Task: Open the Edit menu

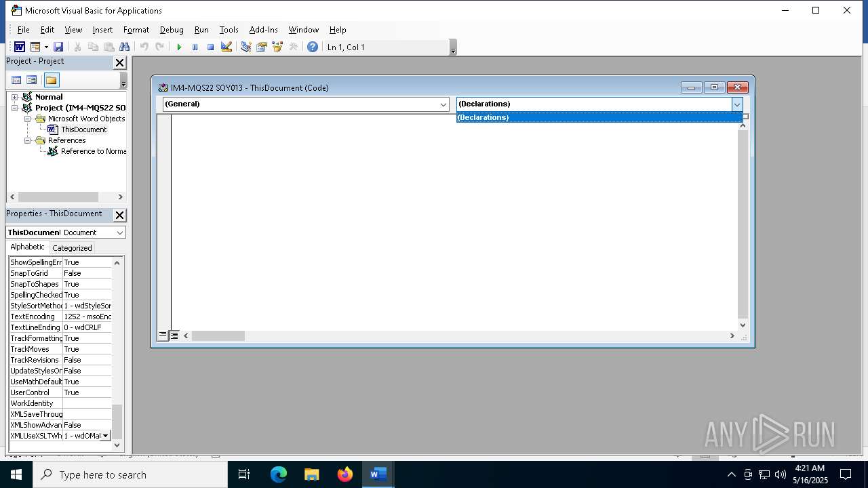Action: click(47, 30)
